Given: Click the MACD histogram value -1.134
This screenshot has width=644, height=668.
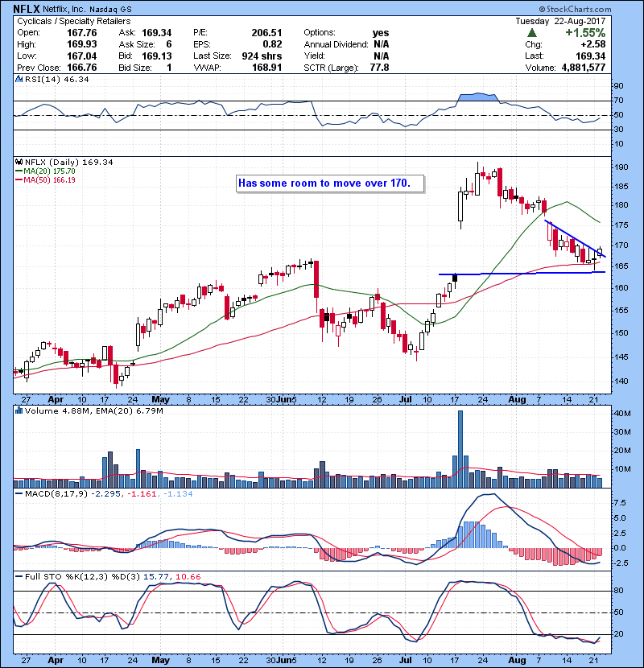Looking at the screenshot, I should (177, 494).
